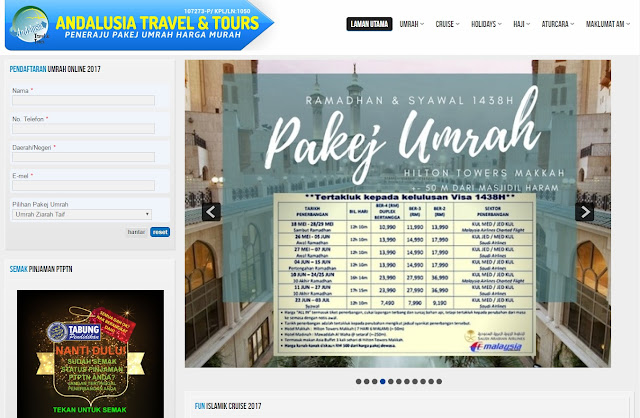Click Tekan Untuk Semak text on banner

pyautogui.click(x=90, y=409)
